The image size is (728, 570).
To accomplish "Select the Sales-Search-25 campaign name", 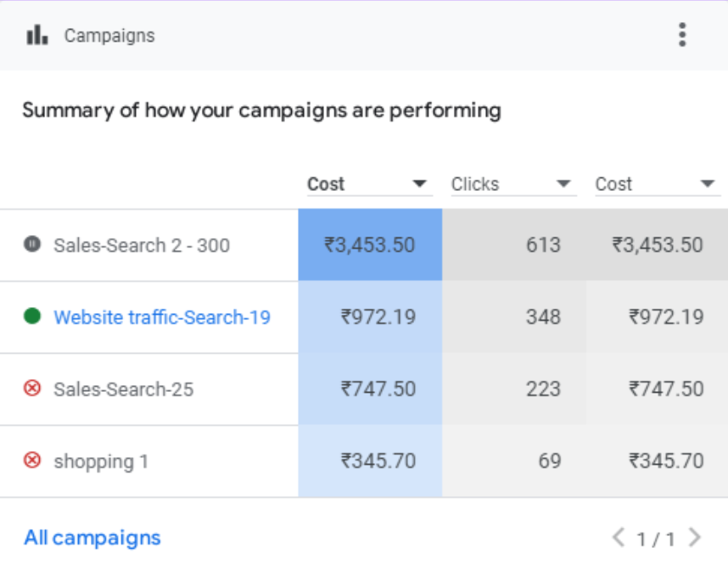I will click(123, 389).
